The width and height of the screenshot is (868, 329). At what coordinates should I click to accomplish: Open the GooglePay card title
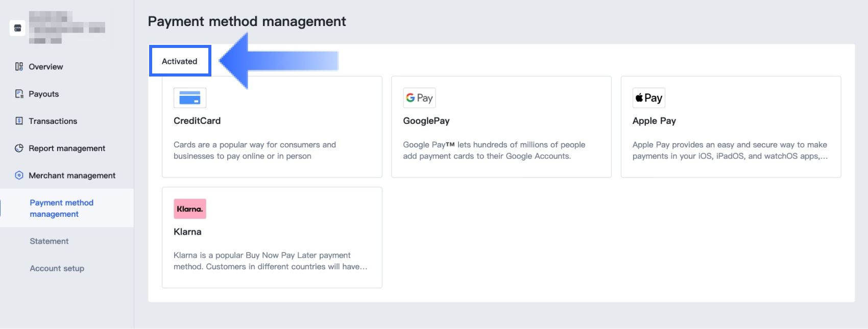coord(426,121)
